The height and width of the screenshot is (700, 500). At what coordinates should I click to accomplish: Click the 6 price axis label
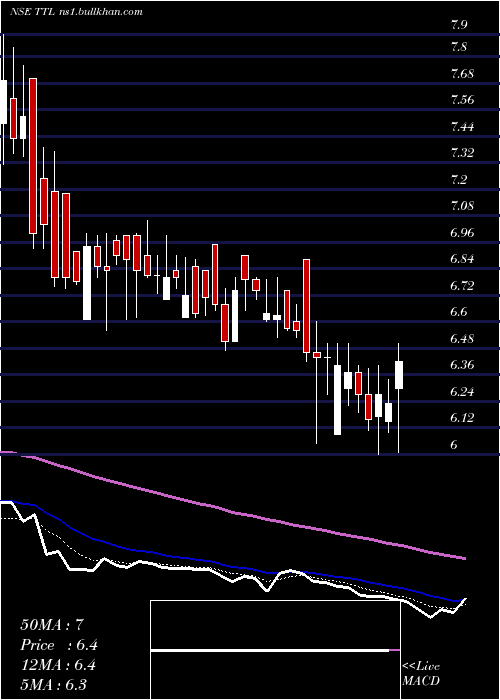[454, 444]
